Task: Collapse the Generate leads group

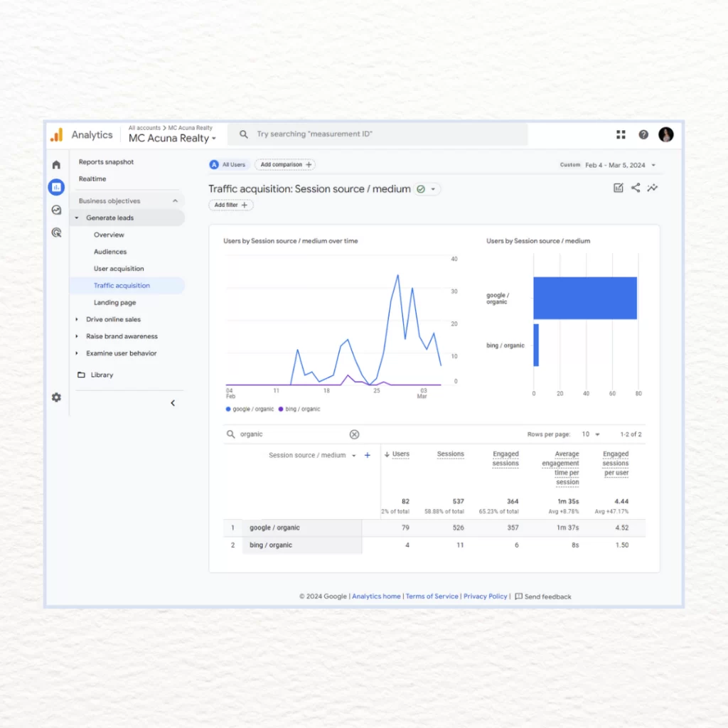Action: point(77,218)
